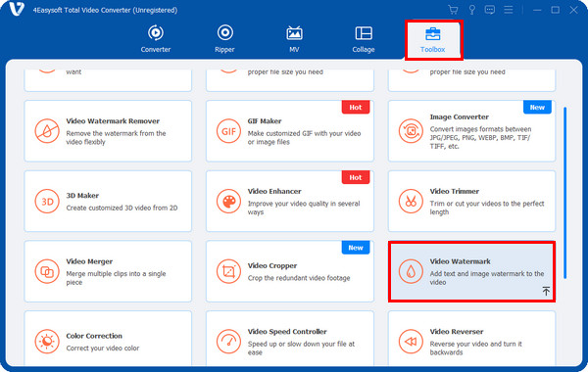
Task: Go to the Collage tab
Action: click(x=364, y=39)
